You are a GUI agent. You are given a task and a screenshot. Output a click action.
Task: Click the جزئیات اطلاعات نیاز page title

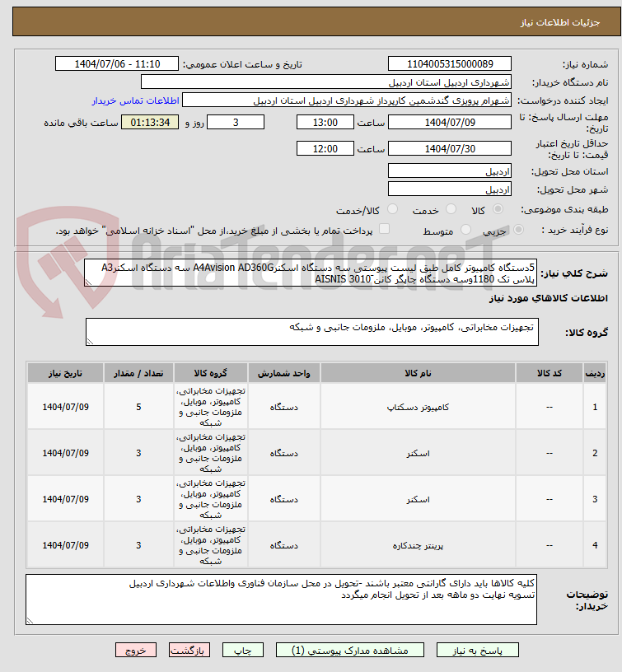[x=560, y=22]
